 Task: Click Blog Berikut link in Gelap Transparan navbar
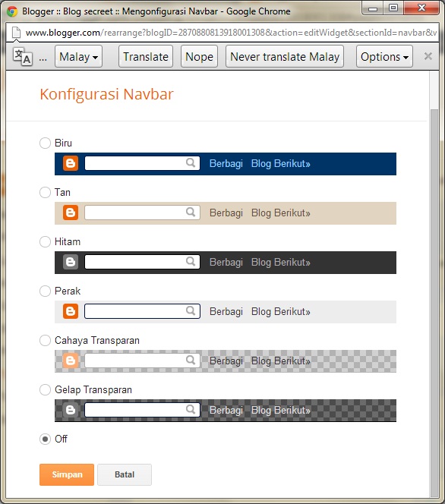click(281, 410)
